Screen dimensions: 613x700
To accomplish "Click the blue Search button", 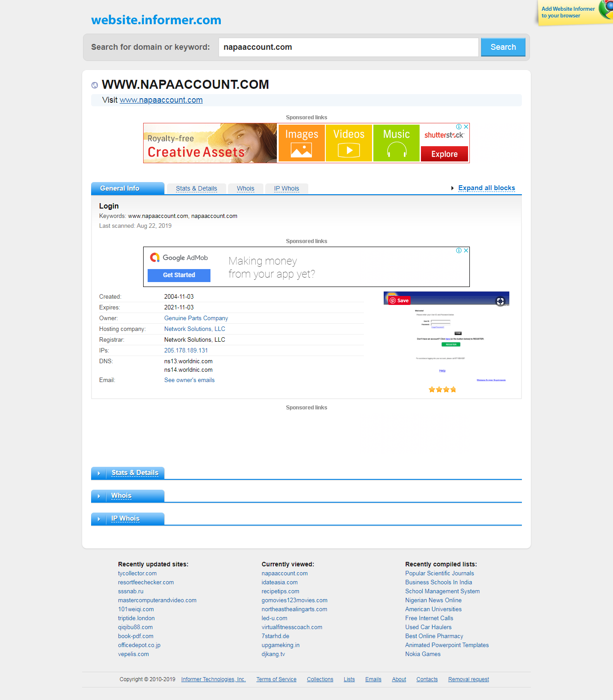I will 503,47.
